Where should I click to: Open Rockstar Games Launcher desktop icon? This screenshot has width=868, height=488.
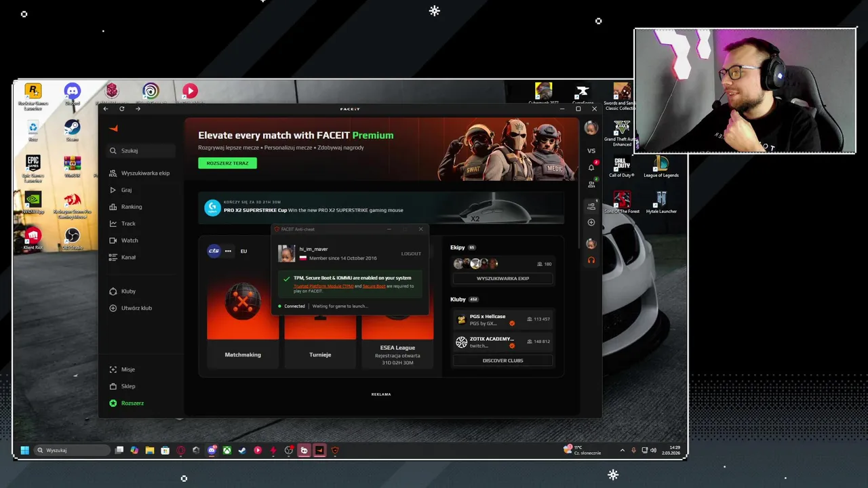coord(33,96)
